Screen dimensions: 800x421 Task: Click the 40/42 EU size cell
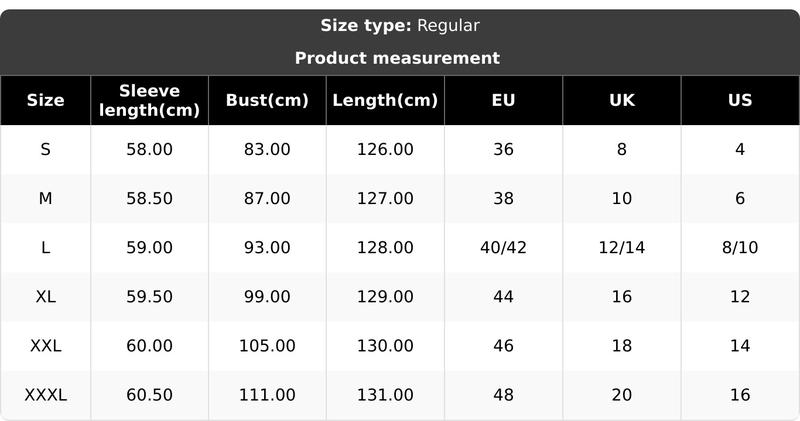(503, 248)
